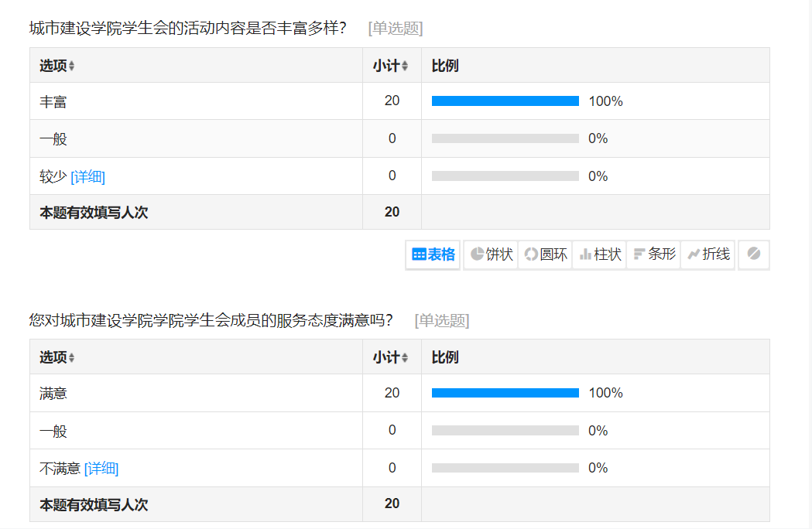Select the 饼状 pie chart view

click(x=491, y=254)
